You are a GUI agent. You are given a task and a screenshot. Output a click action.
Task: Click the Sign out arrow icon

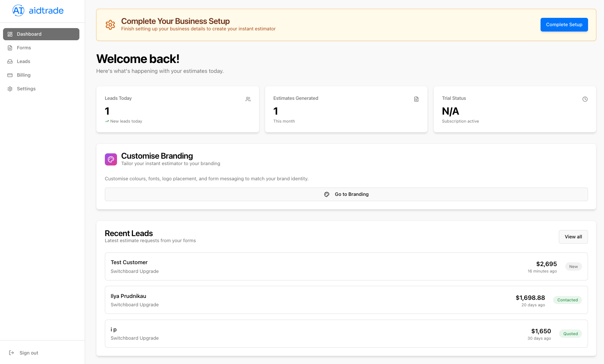(x=11, y=353)
